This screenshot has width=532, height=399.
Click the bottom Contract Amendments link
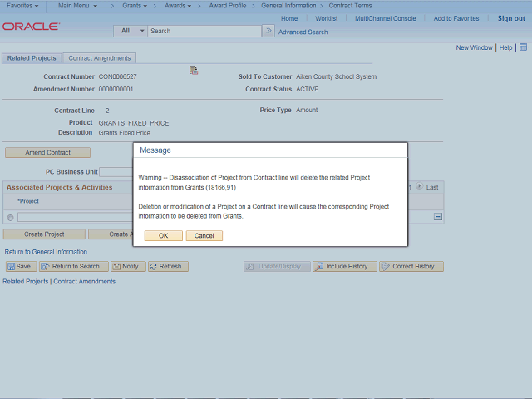coord(84,281)
